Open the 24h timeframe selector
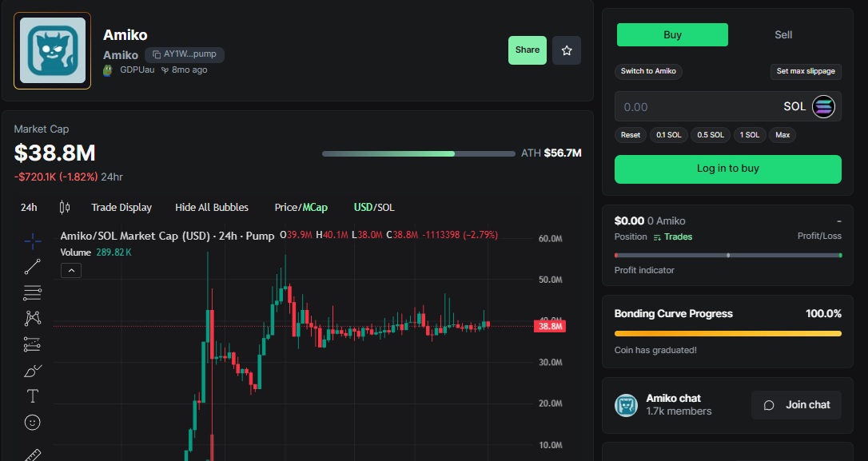 pyautogui.click(x=29, y=207)
